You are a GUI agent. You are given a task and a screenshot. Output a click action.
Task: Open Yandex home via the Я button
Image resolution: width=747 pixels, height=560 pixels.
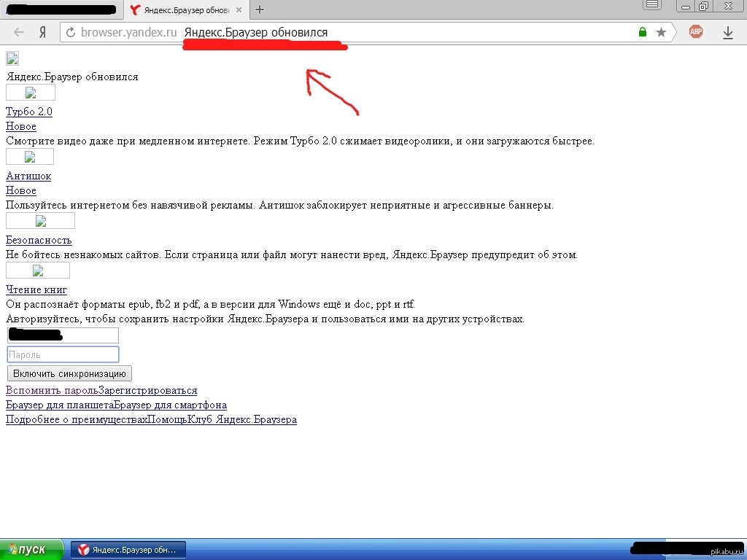point(42,32)
